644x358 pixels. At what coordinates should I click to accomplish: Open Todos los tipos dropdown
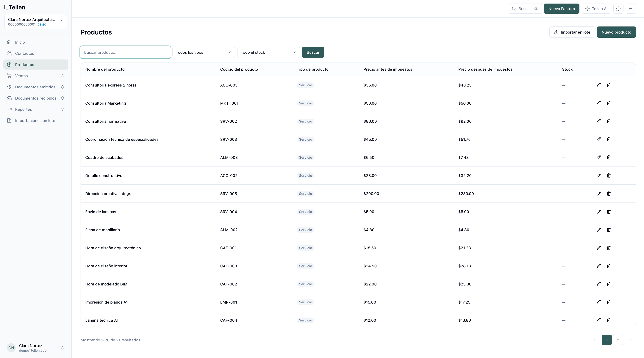click(204, 52)
